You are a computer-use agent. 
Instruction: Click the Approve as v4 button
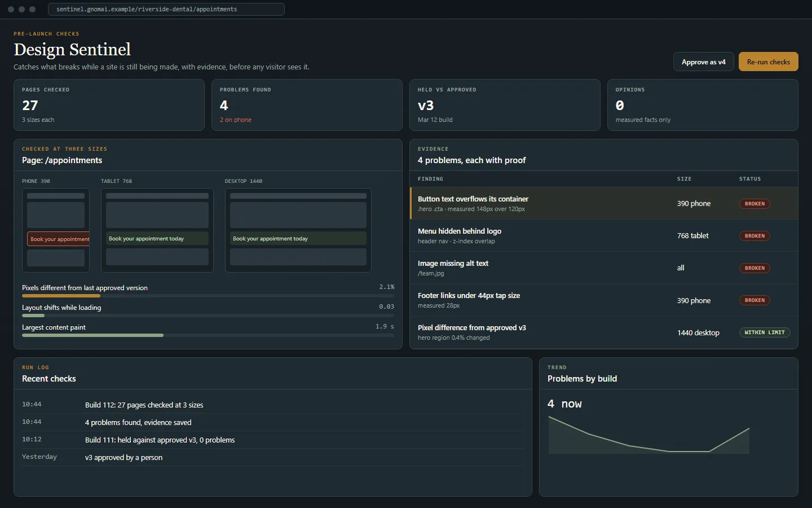(704, 62)
